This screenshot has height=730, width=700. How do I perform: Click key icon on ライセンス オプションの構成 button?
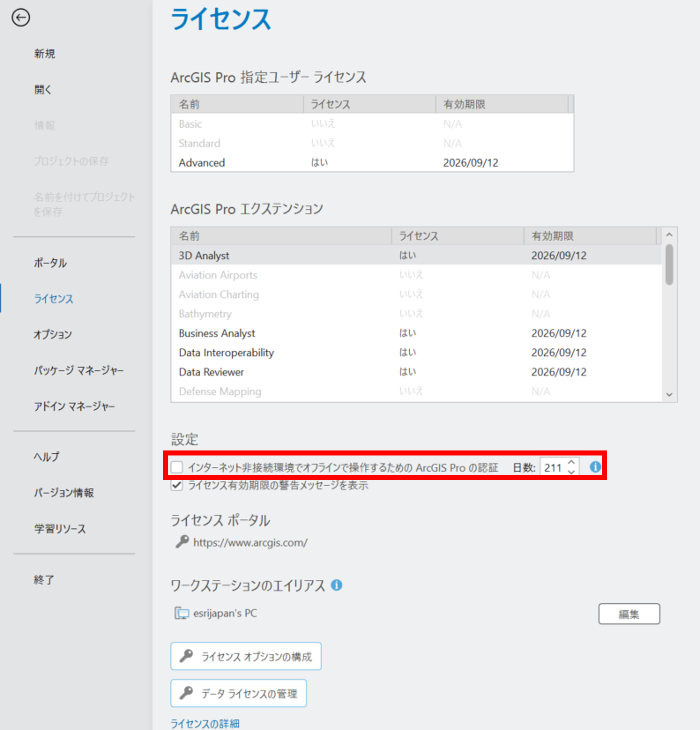coord(186,656)
